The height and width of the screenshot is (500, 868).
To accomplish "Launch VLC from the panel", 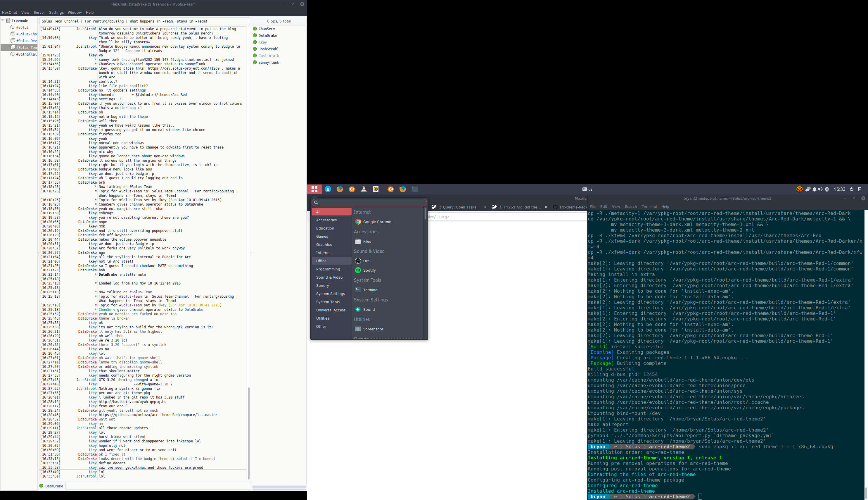I will pyautogui.click(x=364, y=189).
